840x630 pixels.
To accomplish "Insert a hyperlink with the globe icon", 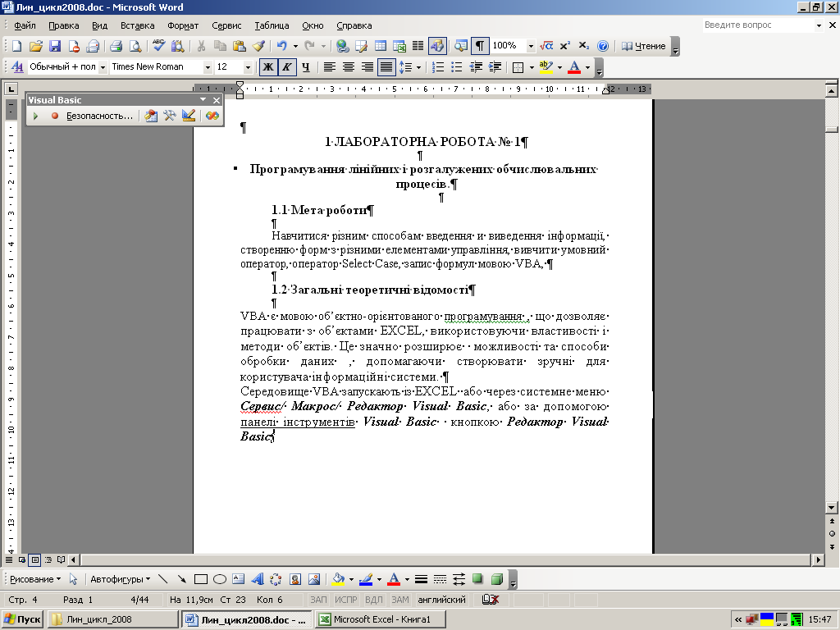I will (x=342, y=47).
